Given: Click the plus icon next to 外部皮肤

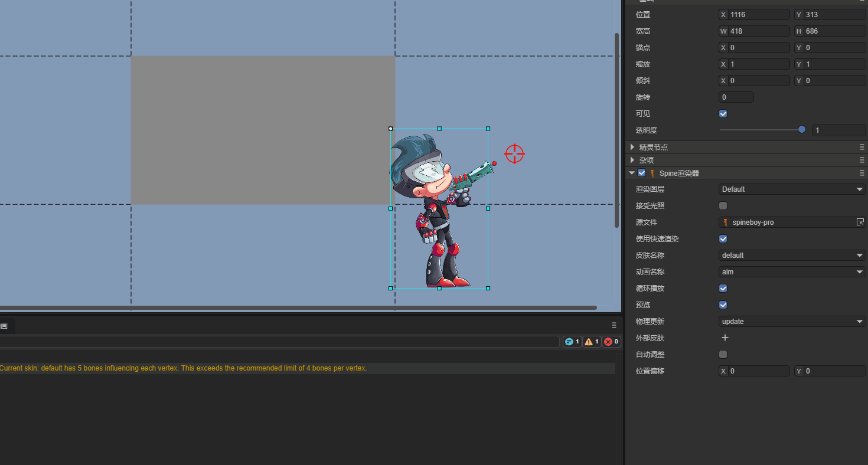Looking at the screenshot, I should click(725, 338).
